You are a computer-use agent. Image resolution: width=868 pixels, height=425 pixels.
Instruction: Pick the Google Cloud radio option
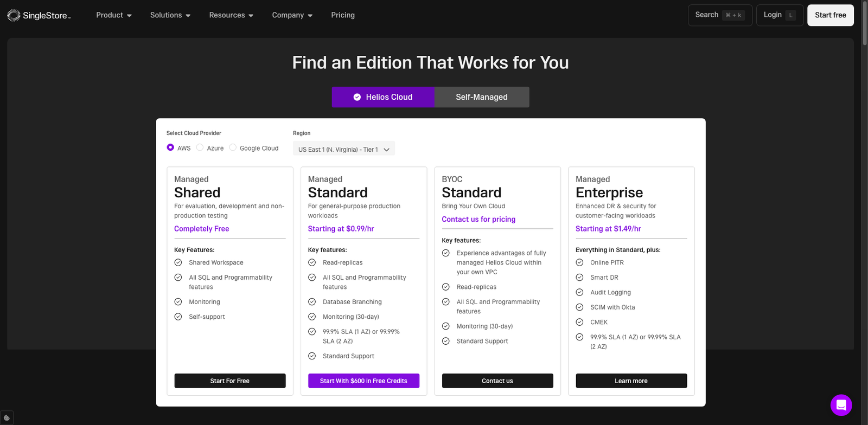233,147
